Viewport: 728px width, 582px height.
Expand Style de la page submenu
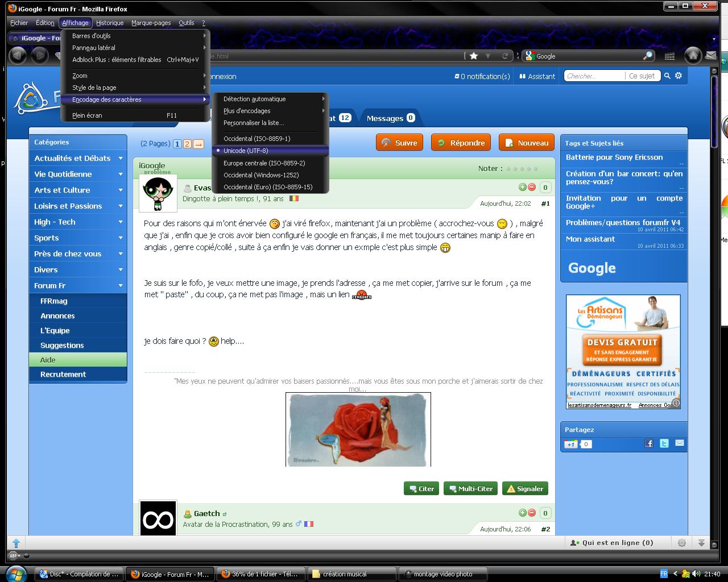click(x=135, y=88)
